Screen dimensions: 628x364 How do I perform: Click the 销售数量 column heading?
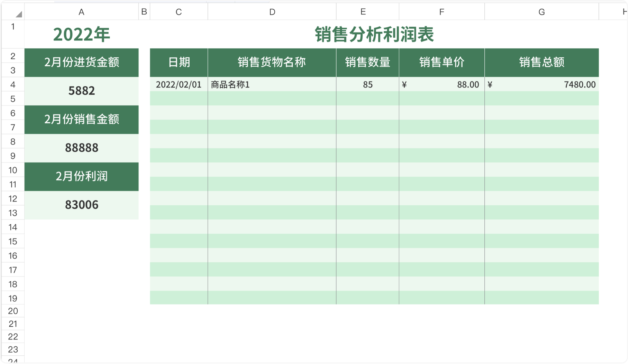tap(367, 63)
